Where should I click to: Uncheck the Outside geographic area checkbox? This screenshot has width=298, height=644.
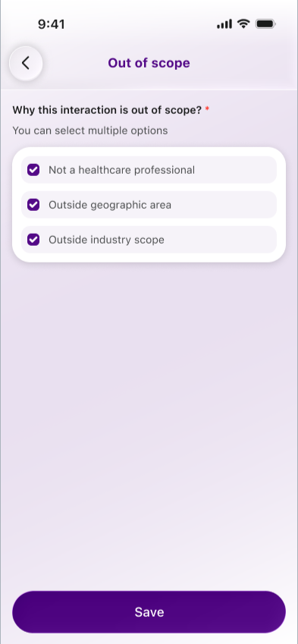click(33, 205)
